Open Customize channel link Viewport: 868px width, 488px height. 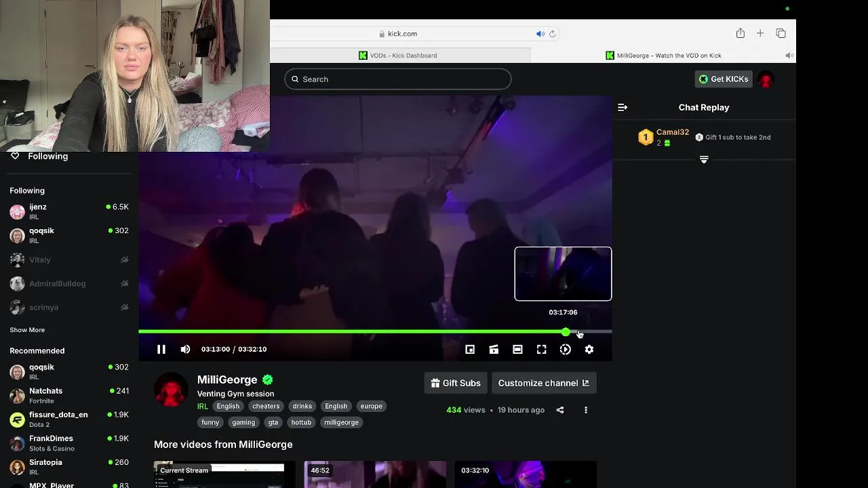tap(544, 383)
